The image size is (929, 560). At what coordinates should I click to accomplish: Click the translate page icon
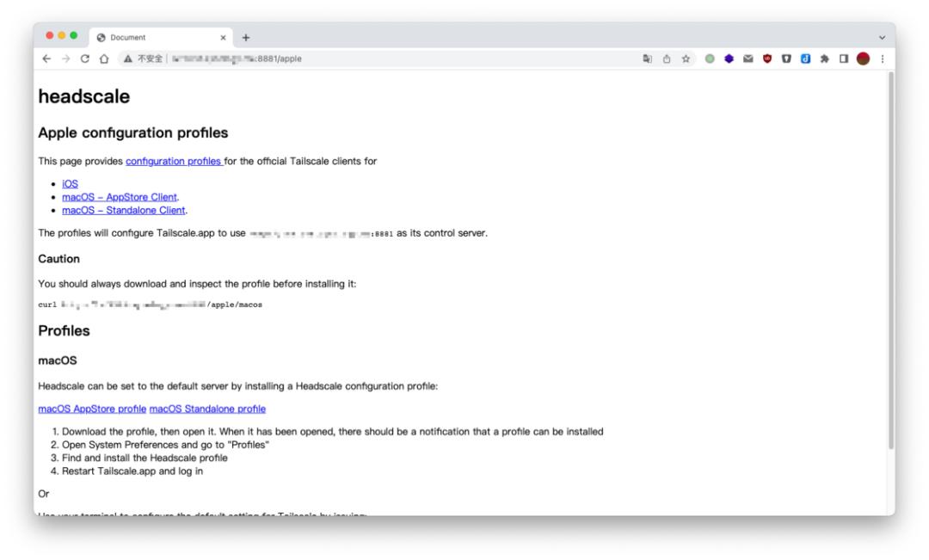click(647, 58)
